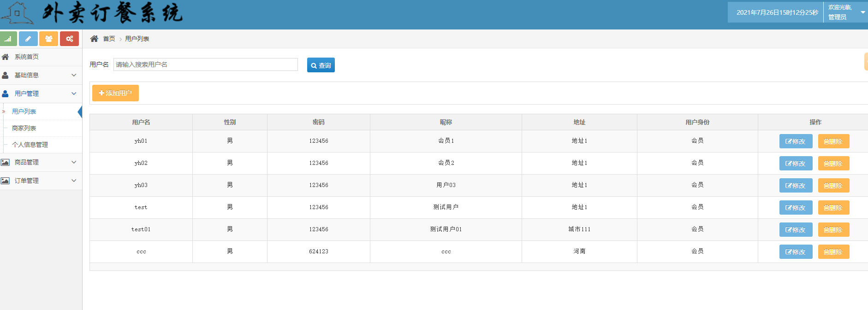Click the blue pencil shortcut icon
The width and height of the screenshot is (868, 310).
pos(28,39)
